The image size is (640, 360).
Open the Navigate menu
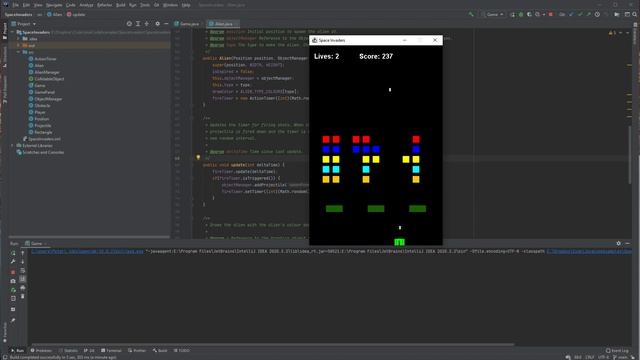[x=54, y=5]
